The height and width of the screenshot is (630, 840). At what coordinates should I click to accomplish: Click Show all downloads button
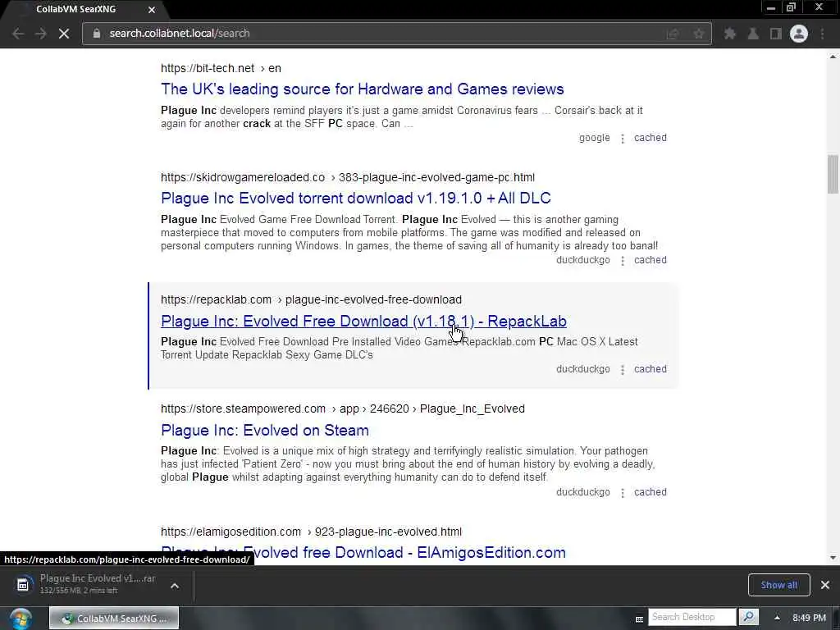click(x=779, y=585)
